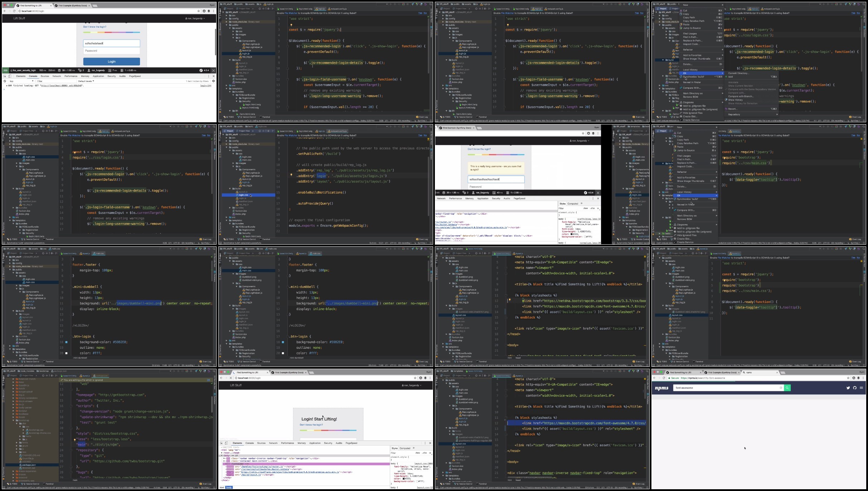Bookmark the npms.io page with the star icon
Screen dimensions: 868x491
[x=848, y=378]
